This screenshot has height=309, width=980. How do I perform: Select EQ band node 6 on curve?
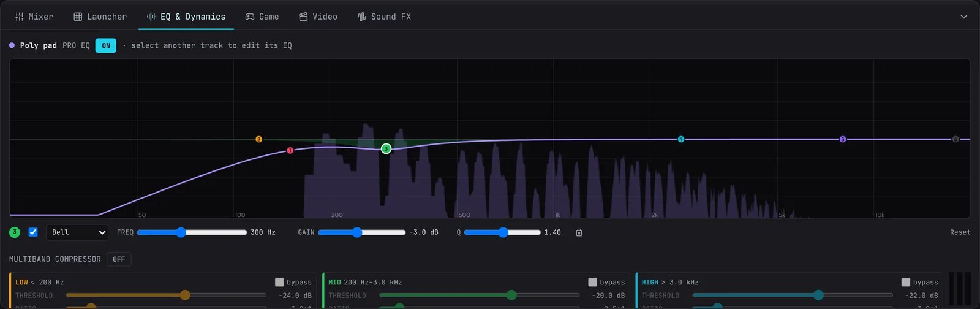tap(955, 139)
